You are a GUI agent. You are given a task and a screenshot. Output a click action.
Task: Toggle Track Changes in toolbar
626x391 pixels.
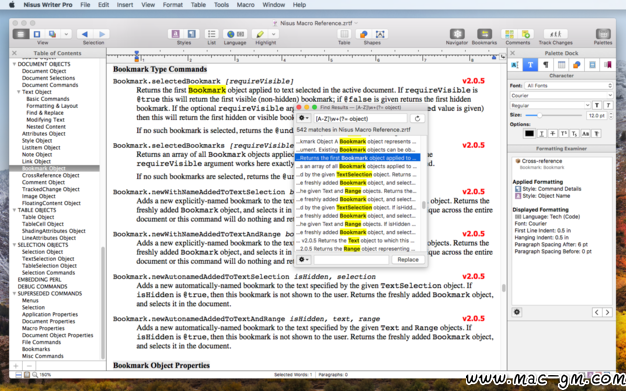pos(555,34)
